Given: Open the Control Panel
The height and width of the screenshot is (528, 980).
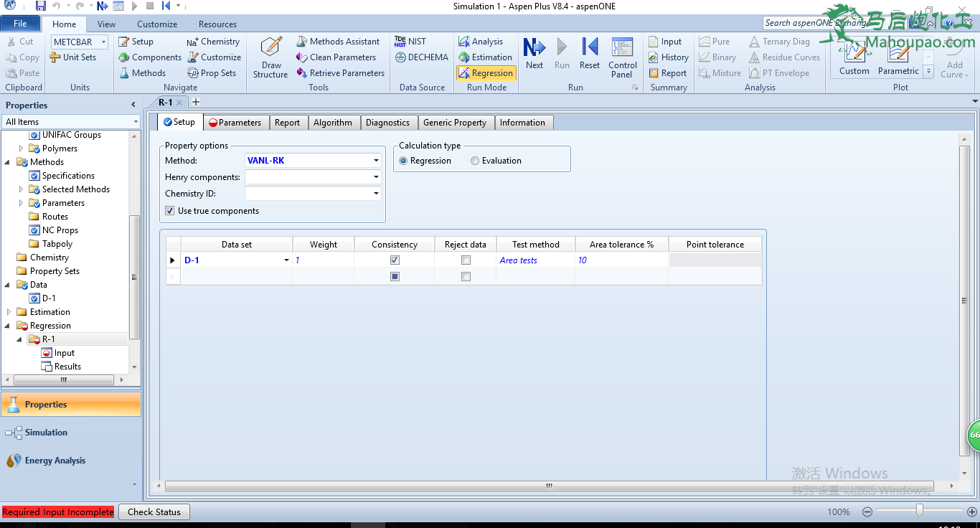Looking at the screenshot, I should [x=623, y=57].
